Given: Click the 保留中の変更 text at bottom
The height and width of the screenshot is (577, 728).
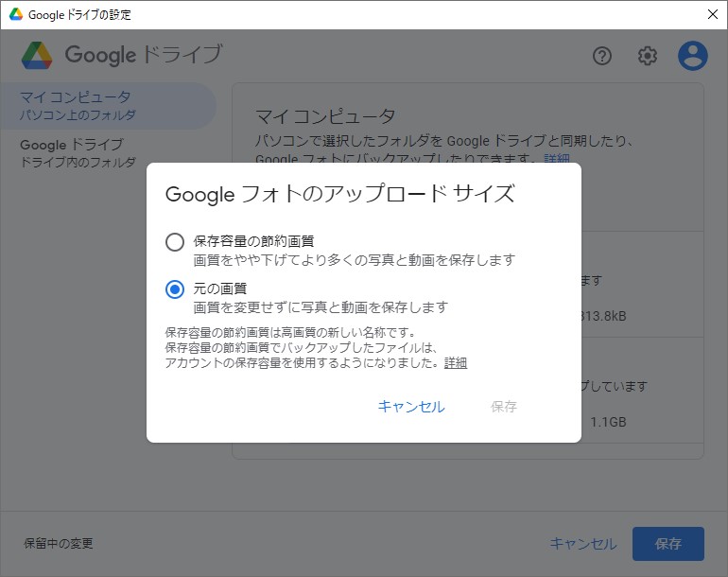Looking at the screenshot, I should [x=59, y=543].
